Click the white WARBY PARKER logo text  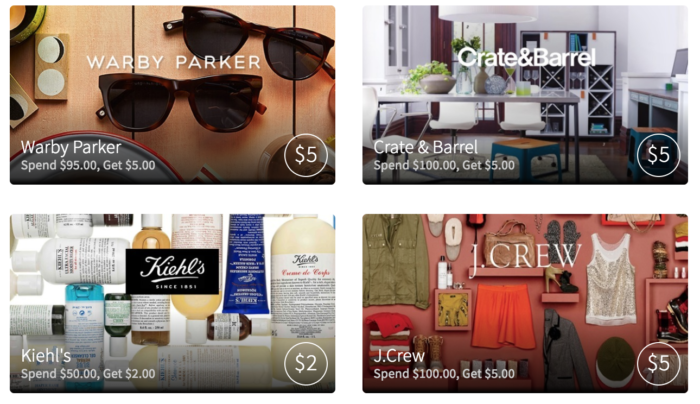(x=174, y=62)
